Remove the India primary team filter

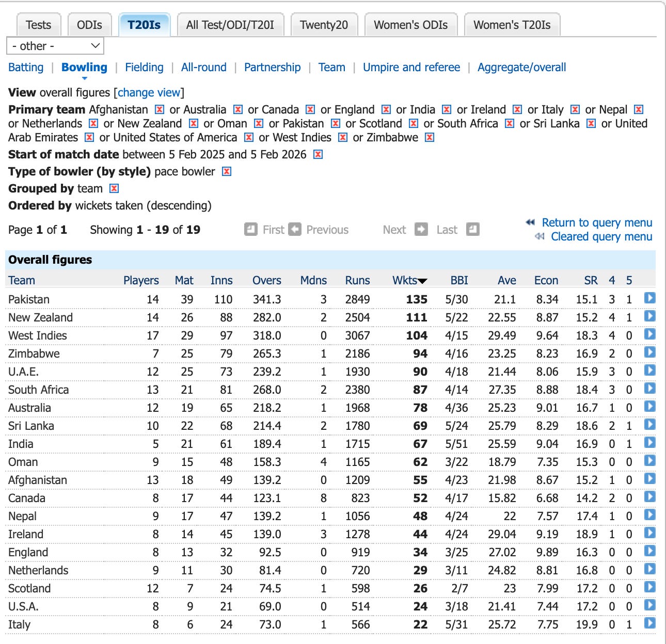pyautogui.click(x=447, y=109)
